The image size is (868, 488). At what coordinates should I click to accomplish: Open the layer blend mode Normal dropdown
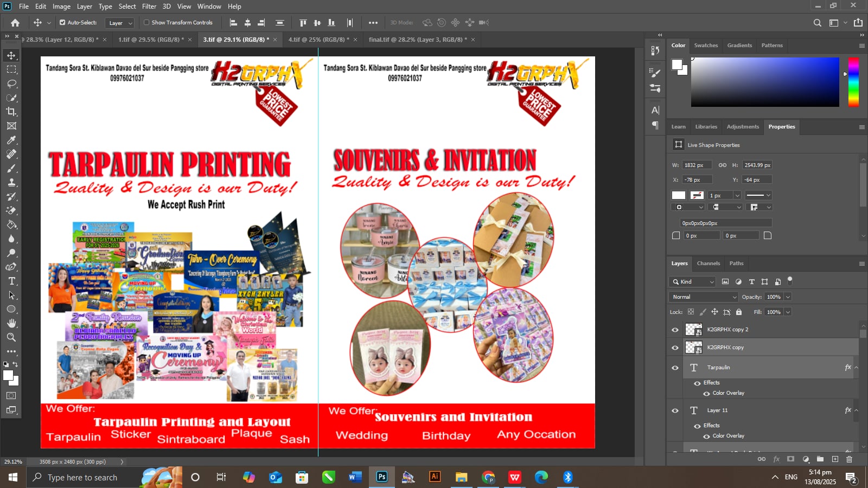point(704,297)
